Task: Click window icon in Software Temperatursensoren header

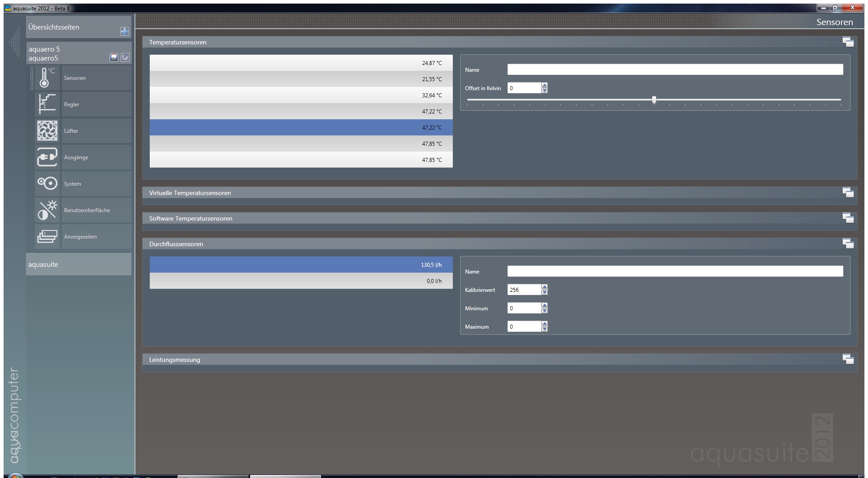Action: click(x=848, y=218)
